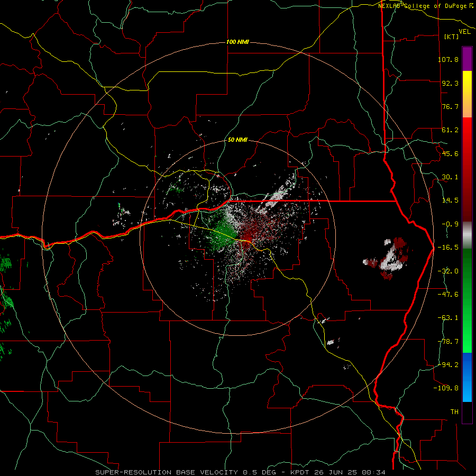This screenshot has height=476, width=476.
Task: Click the 76.7 scale value
Action: coord(450,106)
